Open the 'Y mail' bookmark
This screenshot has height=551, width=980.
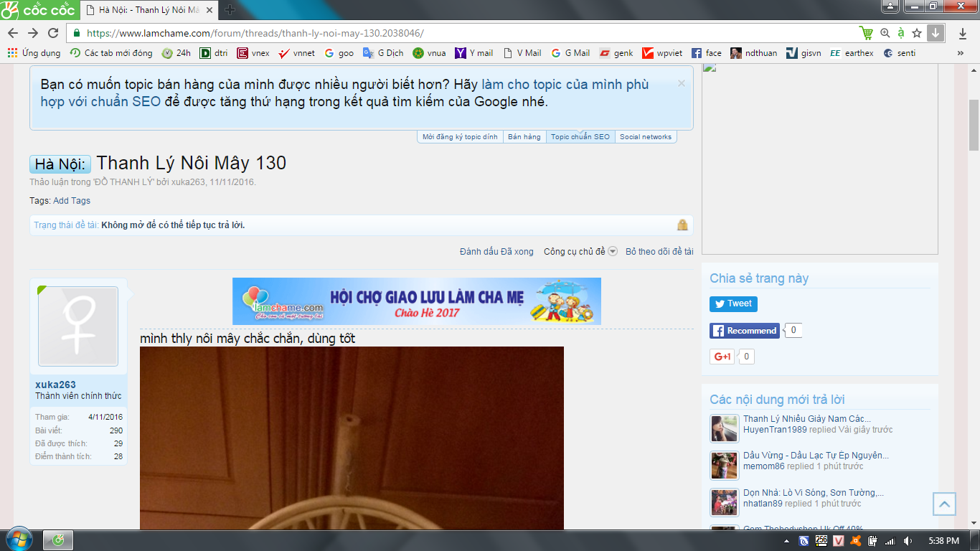pos(474,53)
